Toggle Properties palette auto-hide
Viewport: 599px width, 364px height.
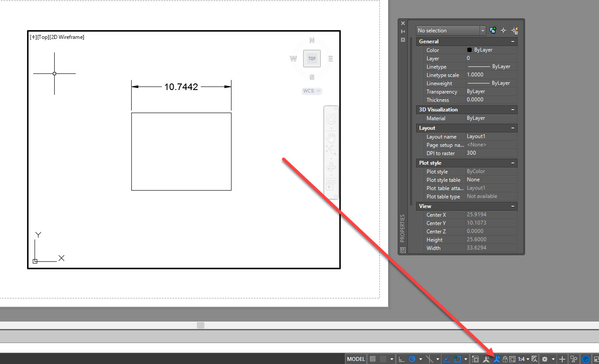(403, 31)
